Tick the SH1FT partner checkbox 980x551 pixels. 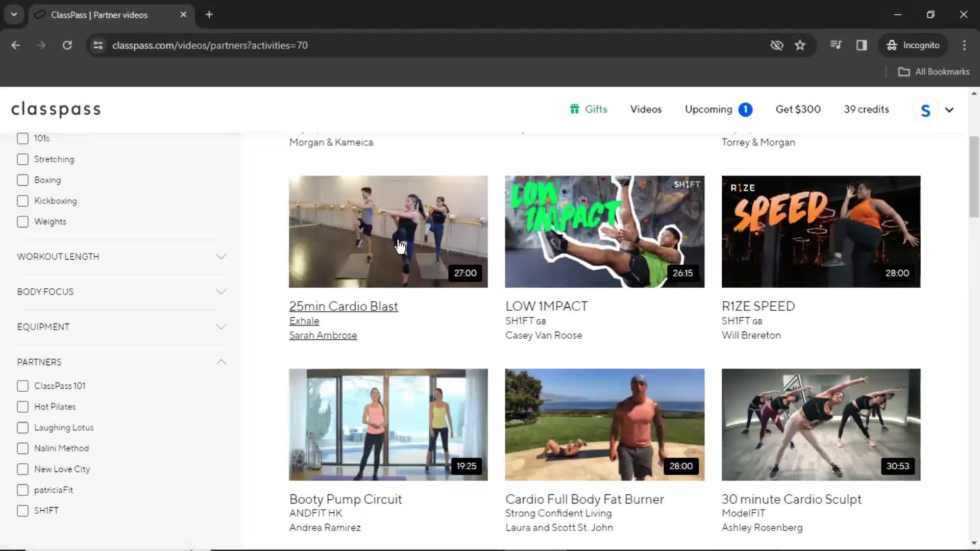click(22, 511)
